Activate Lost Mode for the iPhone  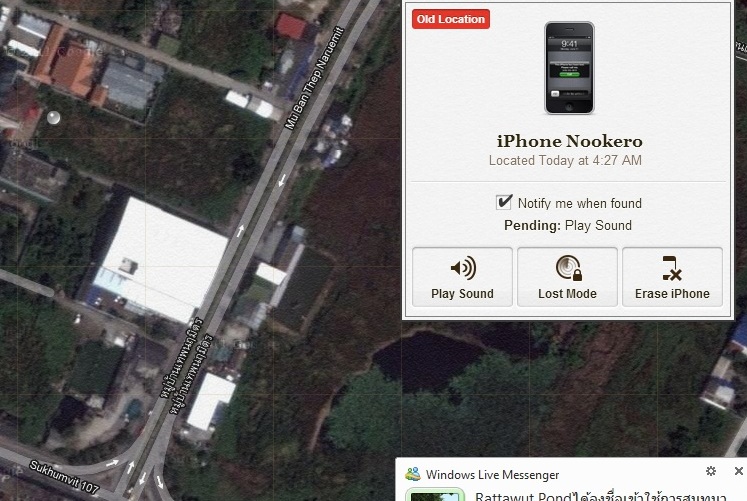point(567,277)
